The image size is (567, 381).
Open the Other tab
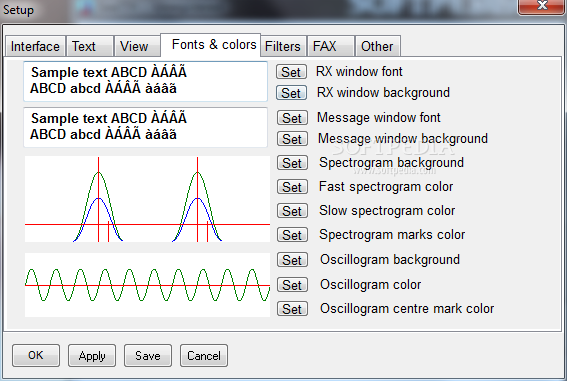pyautogui.click(x=378, y=46)
